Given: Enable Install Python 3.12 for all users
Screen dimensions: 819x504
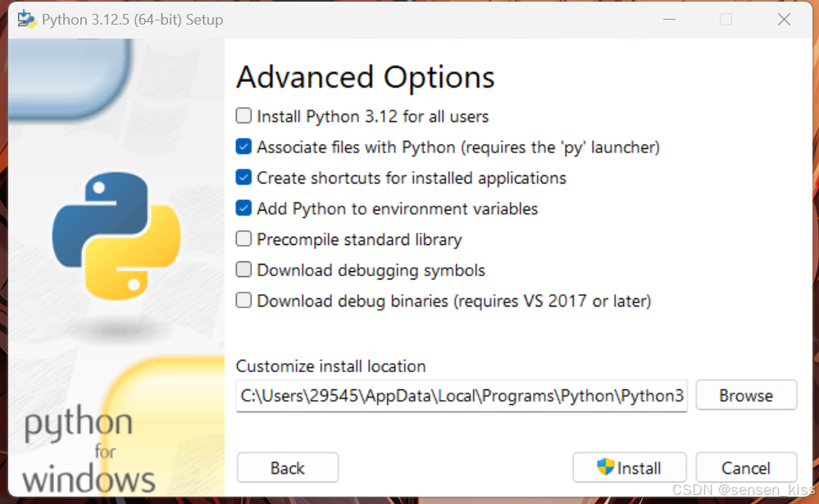Looking at the screenshot, I should coord(243,116).
